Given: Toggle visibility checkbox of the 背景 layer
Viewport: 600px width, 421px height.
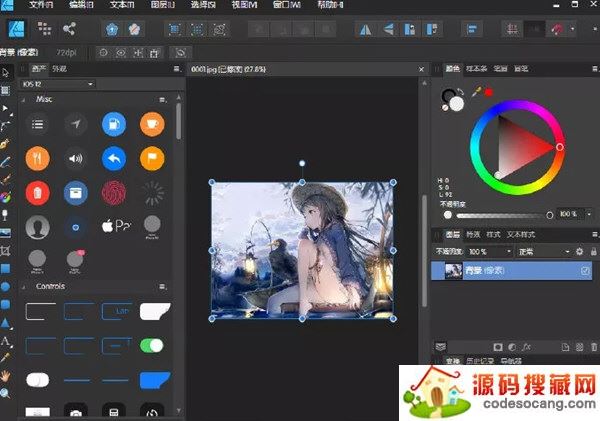Looking at the screenshot, I should (x=585, y=270).
